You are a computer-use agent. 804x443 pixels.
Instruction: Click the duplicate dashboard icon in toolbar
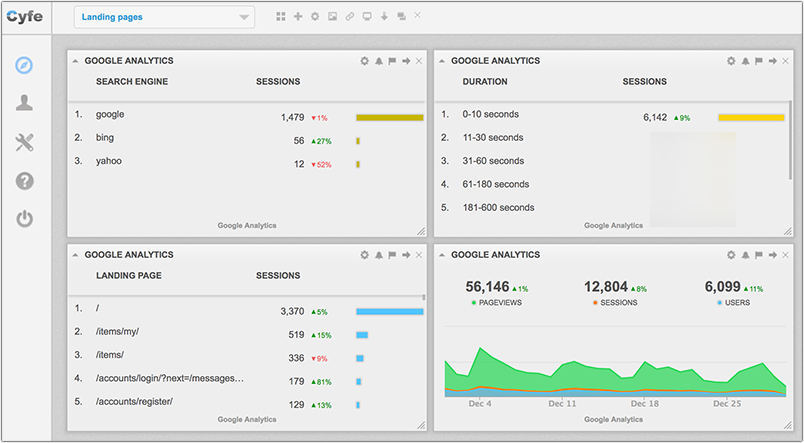[401, 16]
